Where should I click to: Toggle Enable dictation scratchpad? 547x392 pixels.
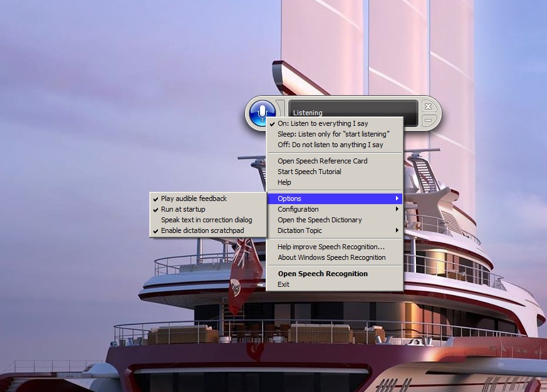pyautogui.click(x=208, y=230)
